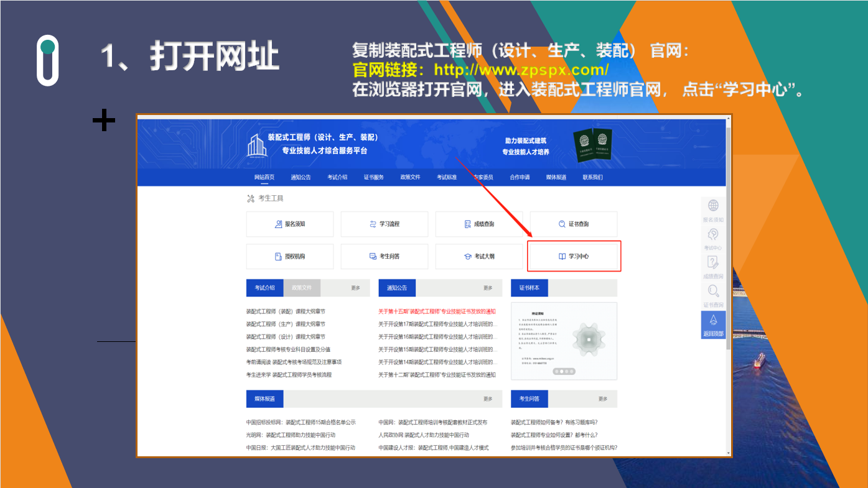
Task: Click the sidebar 报名须知 globe icon
Action: pos(713,206)
